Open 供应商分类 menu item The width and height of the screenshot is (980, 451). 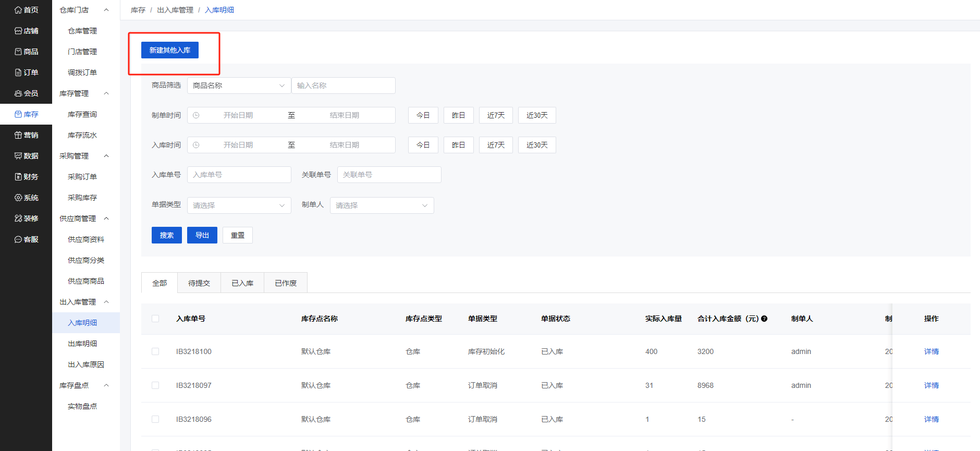coord(86,260)
